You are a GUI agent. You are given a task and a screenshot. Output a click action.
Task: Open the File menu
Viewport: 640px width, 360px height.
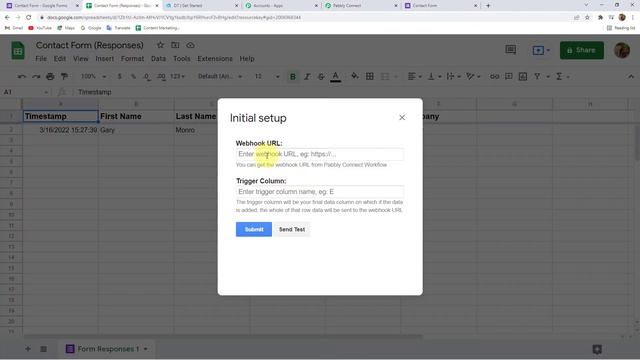click(x=41, y=59)
